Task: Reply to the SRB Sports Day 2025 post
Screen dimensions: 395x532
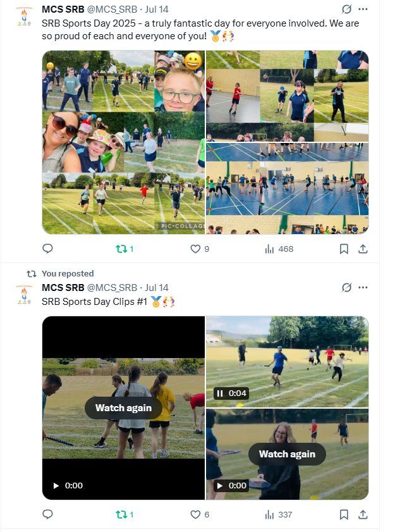Action: tap(47, 249)
